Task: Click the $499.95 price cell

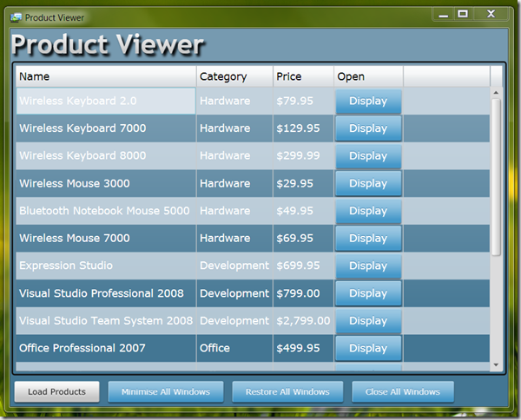Action: 303,348
